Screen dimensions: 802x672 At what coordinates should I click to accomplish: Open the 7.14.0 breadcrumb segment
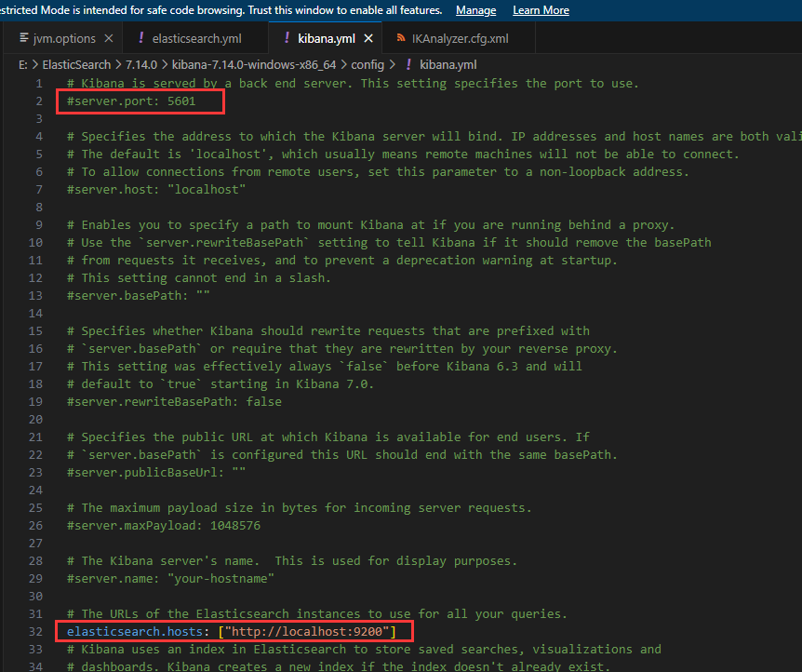tap(141, 65)
